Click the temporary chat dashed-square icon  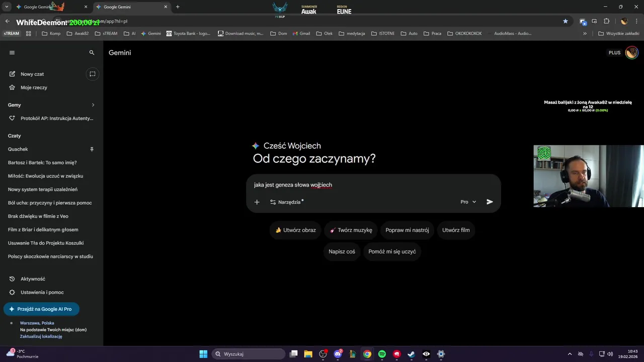tap(93, 74)
